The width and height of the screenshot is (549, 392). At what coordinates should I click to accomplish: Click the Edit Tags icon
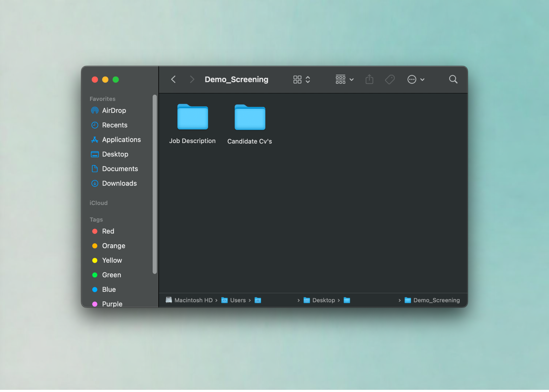pyautogui.click(x=390, y=79)
